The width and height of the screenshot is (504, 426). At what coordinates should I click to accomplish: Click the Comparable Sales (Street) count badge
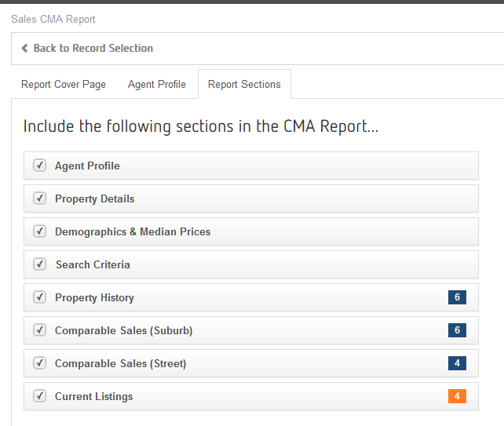click(457, 363)
